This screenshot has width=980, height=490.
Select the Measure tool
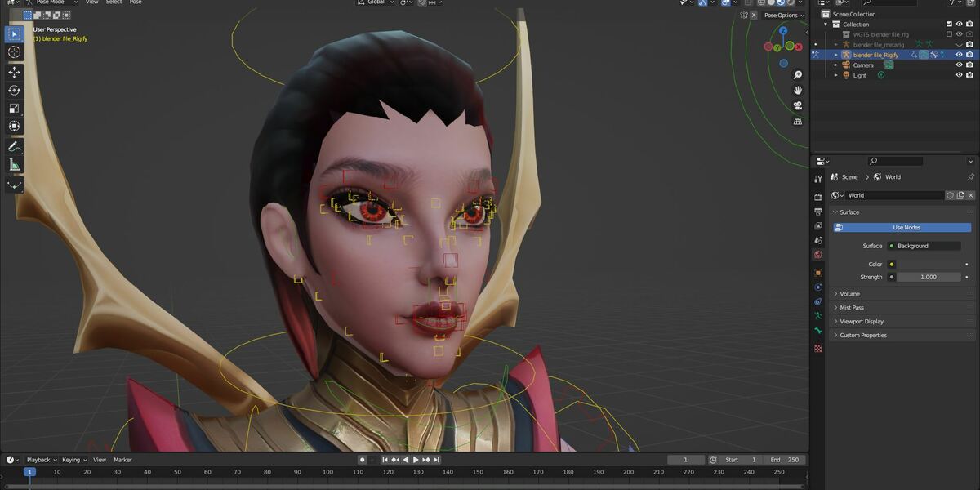point(14,165)
